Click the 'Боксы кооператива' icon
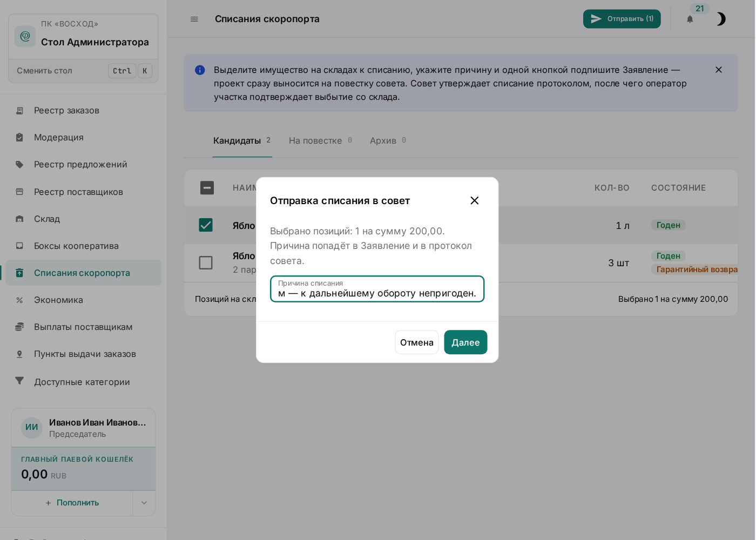 (19, 246)
